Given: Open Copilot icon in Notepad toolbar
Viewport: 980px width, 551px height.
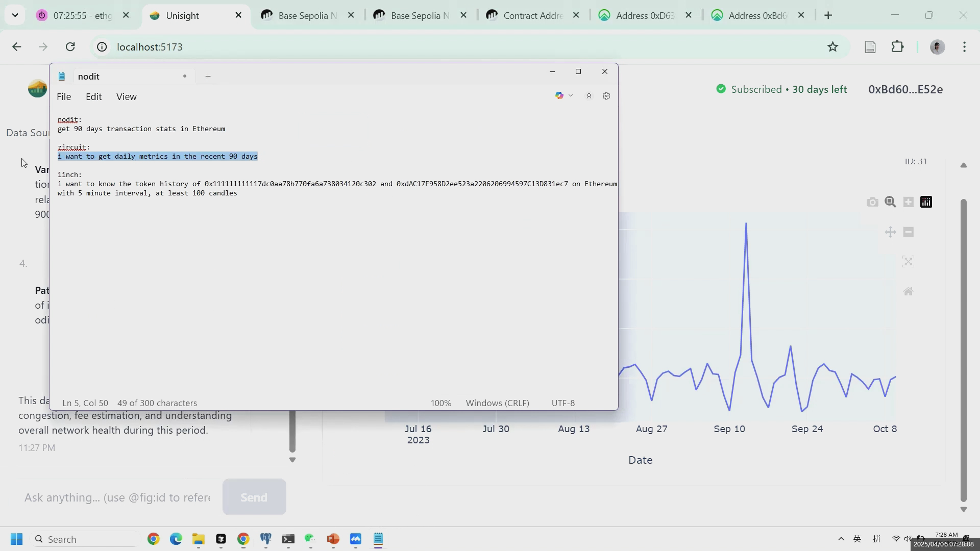Looking at the screenshot, I should [559, 96].
